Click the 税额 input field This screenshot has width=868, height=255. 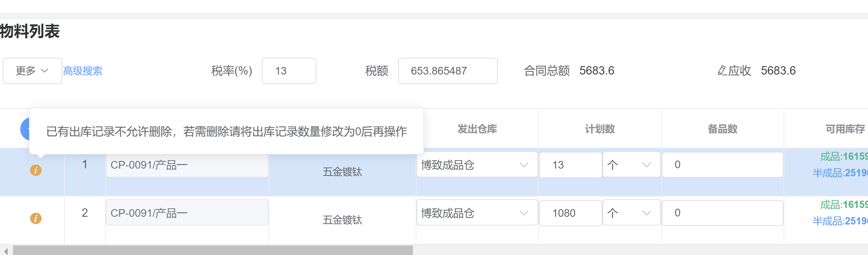click(x=448, y=71)
